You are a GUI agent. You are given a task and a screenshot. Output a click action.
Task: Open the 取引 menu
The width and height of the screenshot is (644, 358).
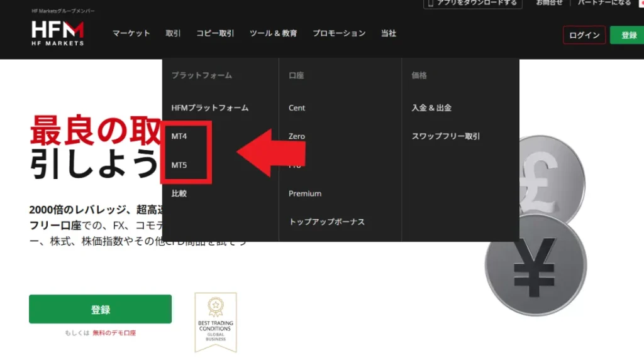[x=173, y=33]
